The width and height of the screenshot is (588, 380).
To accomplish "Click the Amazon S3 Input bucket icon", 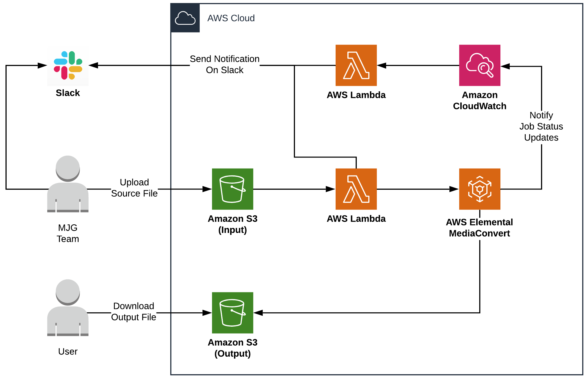I will click(x=232, y=189).
